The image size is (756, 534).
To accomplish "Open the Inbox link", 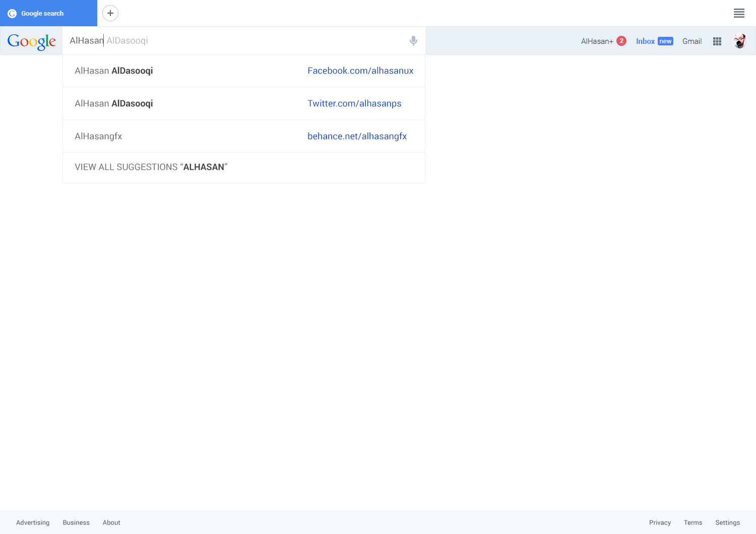I will pyautogui.click(x=645, y=41).
